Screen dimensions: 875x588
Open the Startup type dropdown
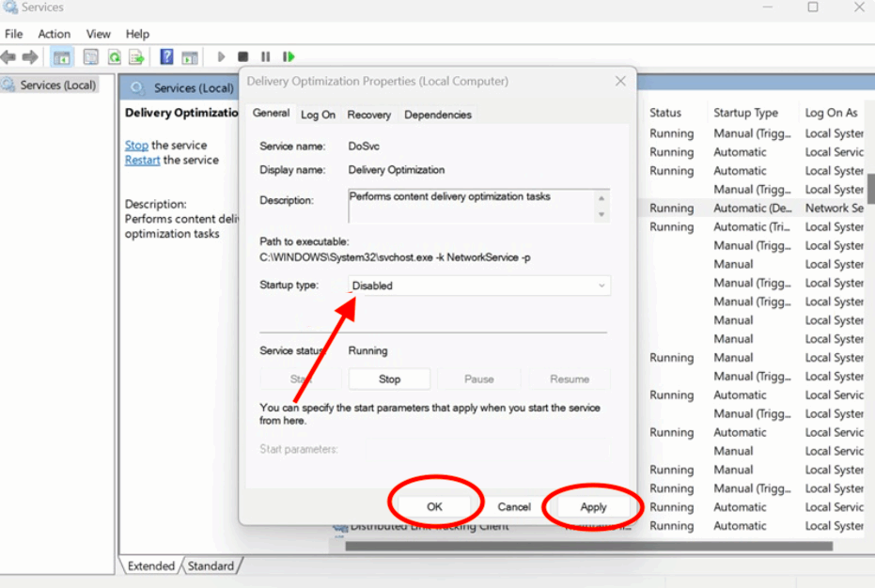(x=478, y=286)
